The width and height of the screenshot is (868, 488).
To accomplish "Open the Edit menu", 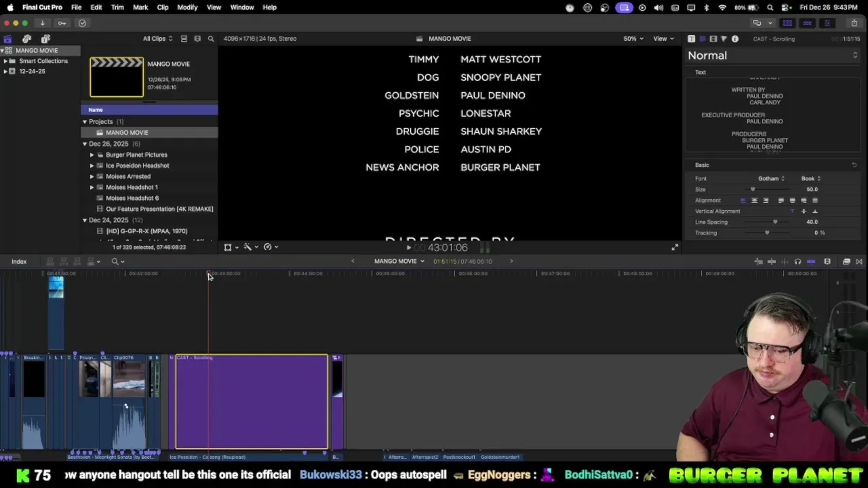I will tap(96, 7).
